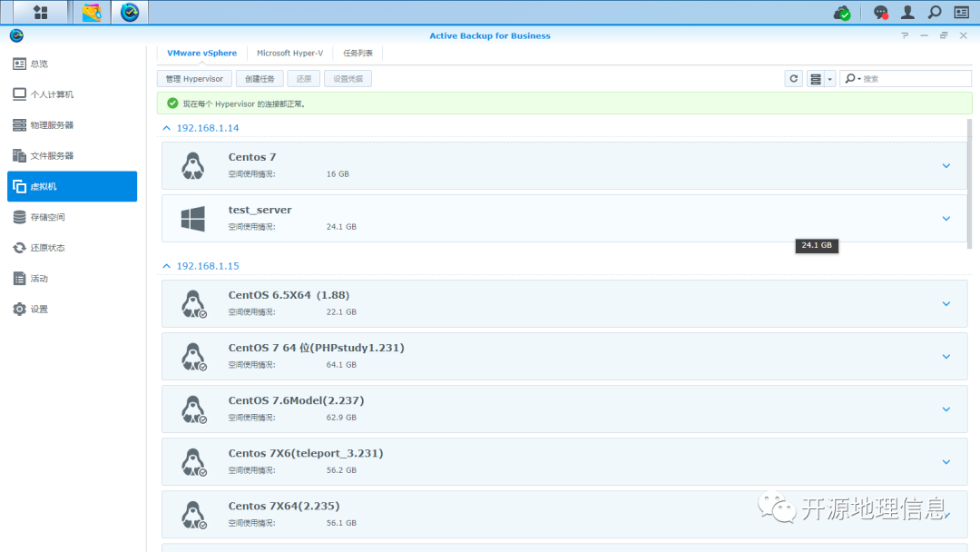
Task: Switch to 任务列表 task list tab
Action: [x=358, y=54]
